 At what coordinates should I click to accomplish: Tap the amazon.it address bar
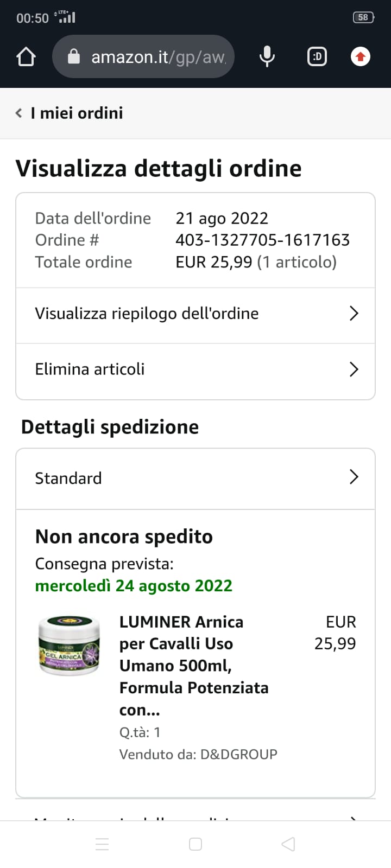[157, 56]
